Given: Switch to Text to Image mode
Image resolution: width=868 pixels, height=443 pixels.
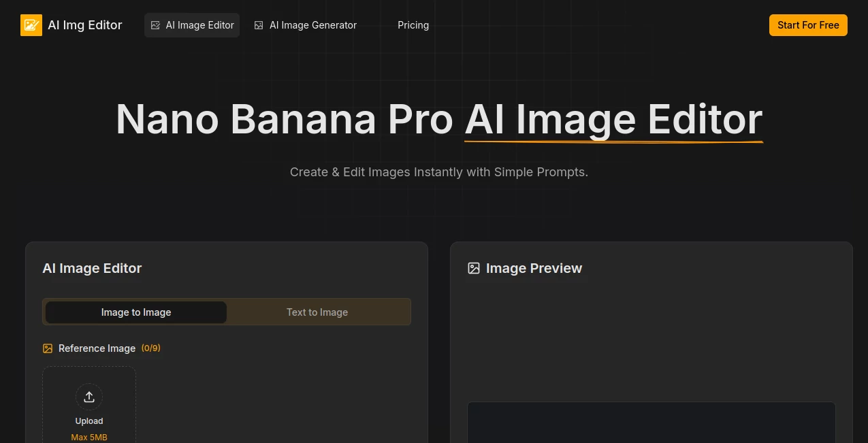Looking at the screenshot, I should click(x=317, y=312).
